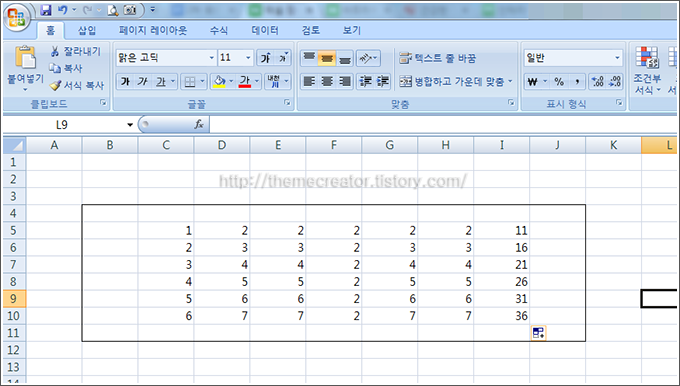Increase font size

click(x=265, y=58)
